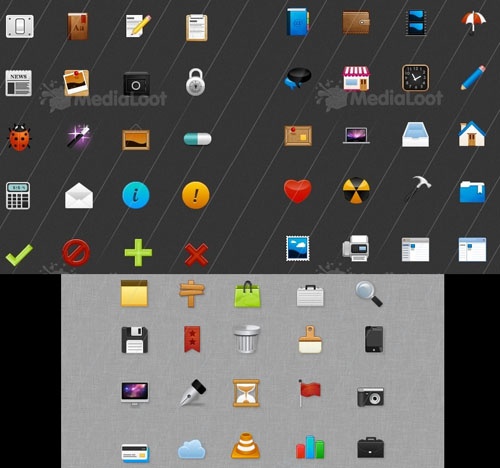The image size is (500, 468).
Task: Select the red X cross icon
Action: click(196, 255)
